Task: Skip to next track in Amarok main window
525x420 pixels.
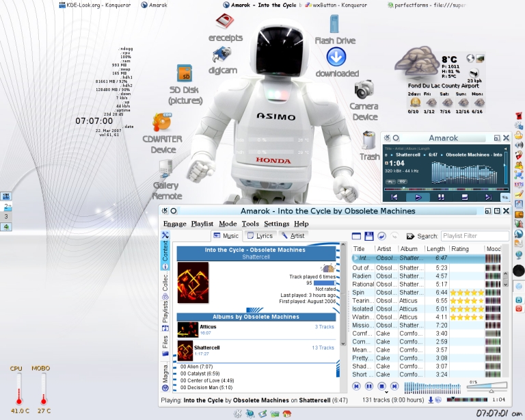Action: [394, 386]
